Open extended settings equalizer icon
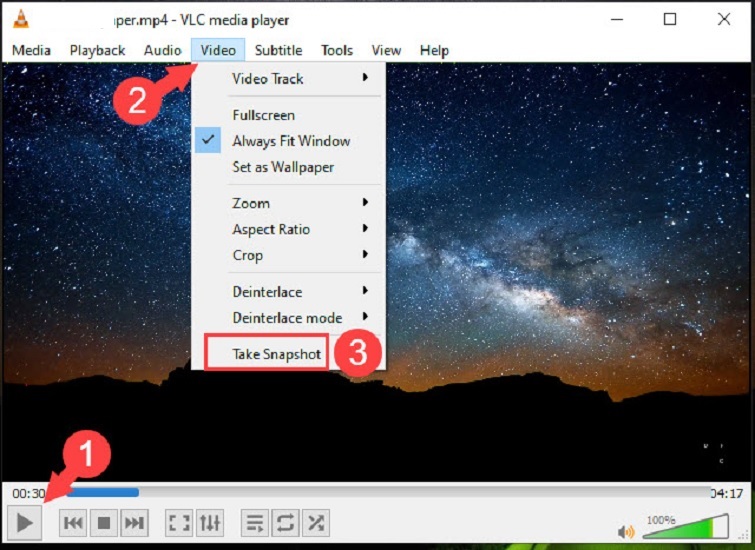Viewport: 755px width, 550px height. click(x=210, y=522)
